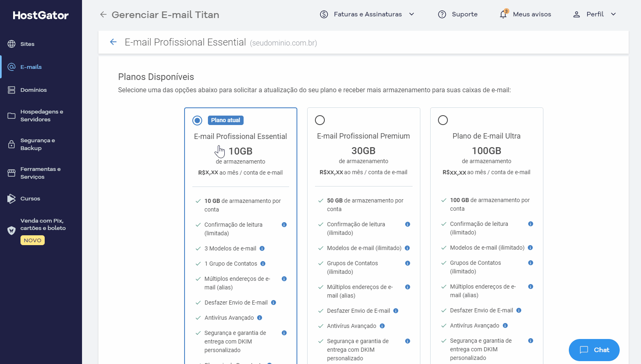The width and height of the screenshot is (641, 364).
Task: Click the NOVO badge
Action: point(32,240)
